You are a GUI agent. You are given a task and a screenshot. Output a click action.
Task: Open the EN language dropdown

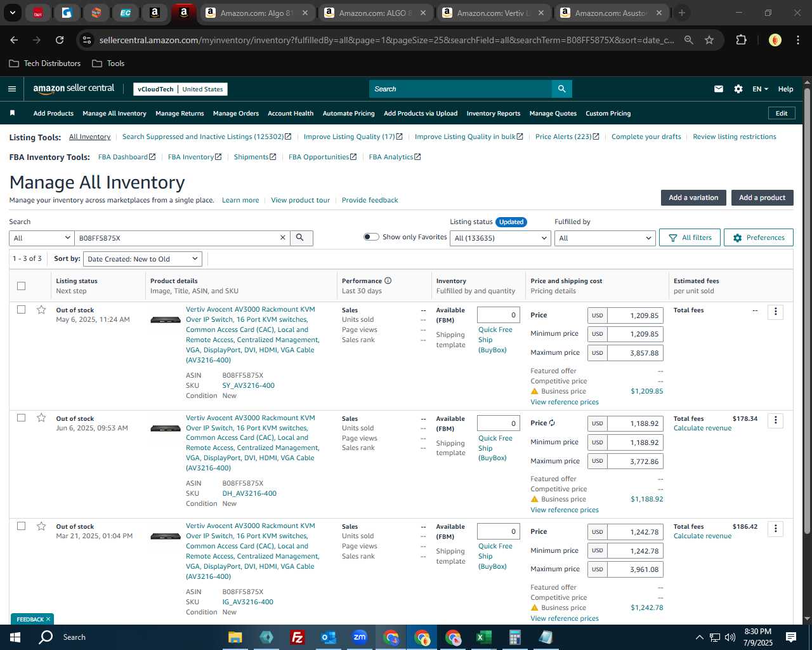click(x=760, y=89)
